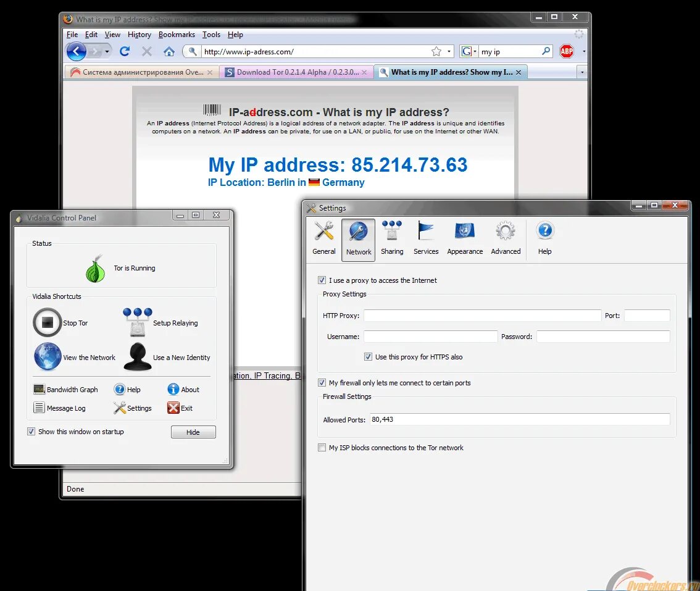700x591 pixels.
Task: Click the IP Tracing link on page
Action: tap(272, 375)
